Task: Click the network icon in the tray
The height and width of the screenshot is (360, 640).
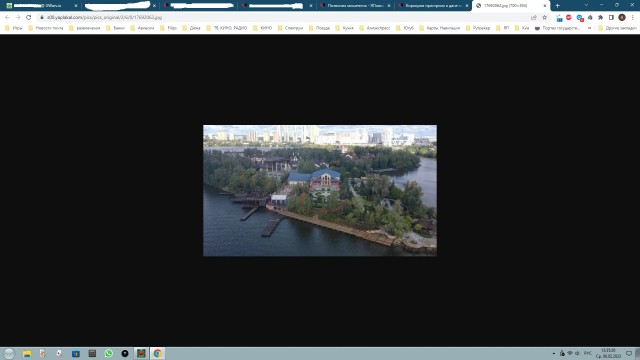Action: (570, 353)
